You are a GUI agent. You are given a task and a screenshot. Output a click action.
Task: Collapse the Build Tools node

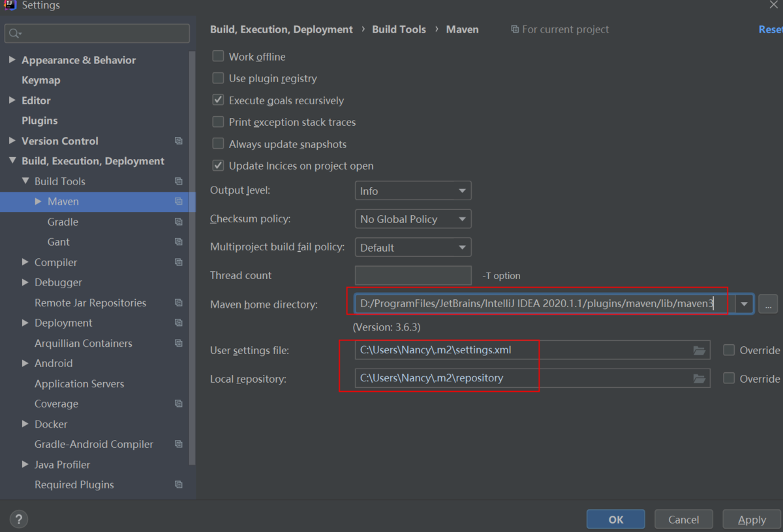click(25, 181)
